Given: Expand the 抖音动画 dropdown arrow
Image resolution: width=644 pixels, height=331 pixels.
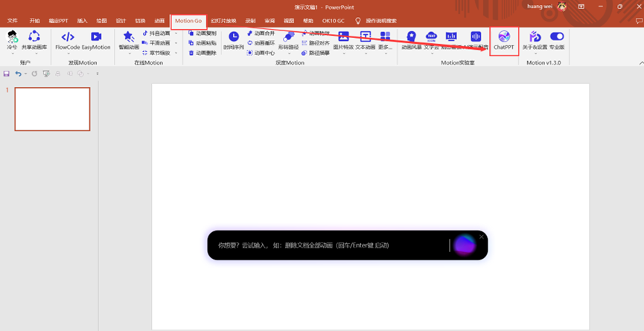Looking at the screenshot, I should 176,33.
